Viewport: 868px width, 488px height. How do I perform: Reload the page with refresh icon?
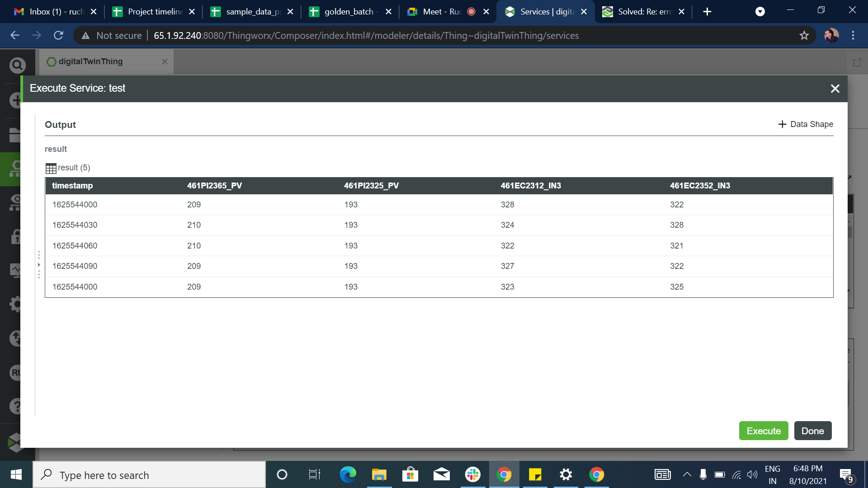(58, 36)
